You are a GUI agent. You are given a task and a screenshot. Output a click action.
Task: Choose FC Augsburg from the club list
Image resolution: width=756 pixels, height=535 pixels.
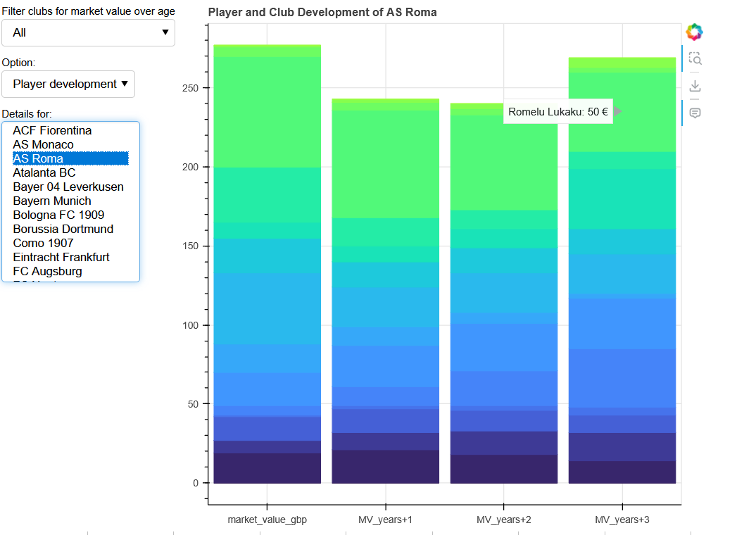click(x=47, y=271)
